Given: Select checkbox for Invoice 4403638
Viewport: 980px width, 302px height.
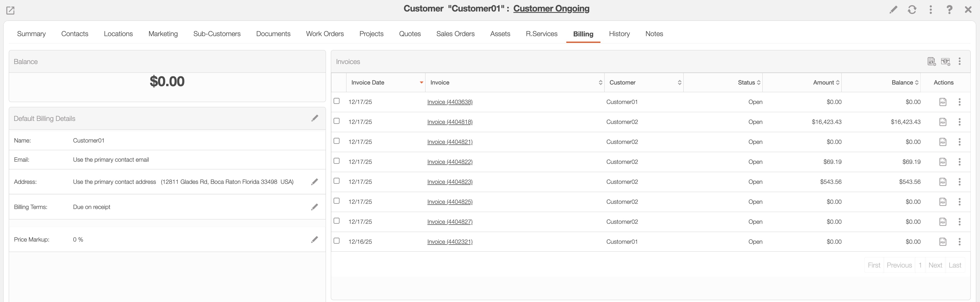Looking at the screenshot, I should [336, 101].
